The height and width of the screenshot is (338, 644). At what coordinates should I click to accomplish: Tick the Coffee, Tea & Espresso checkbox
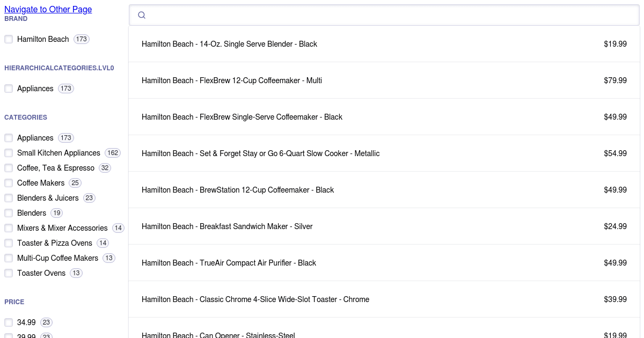pos(9,168)
